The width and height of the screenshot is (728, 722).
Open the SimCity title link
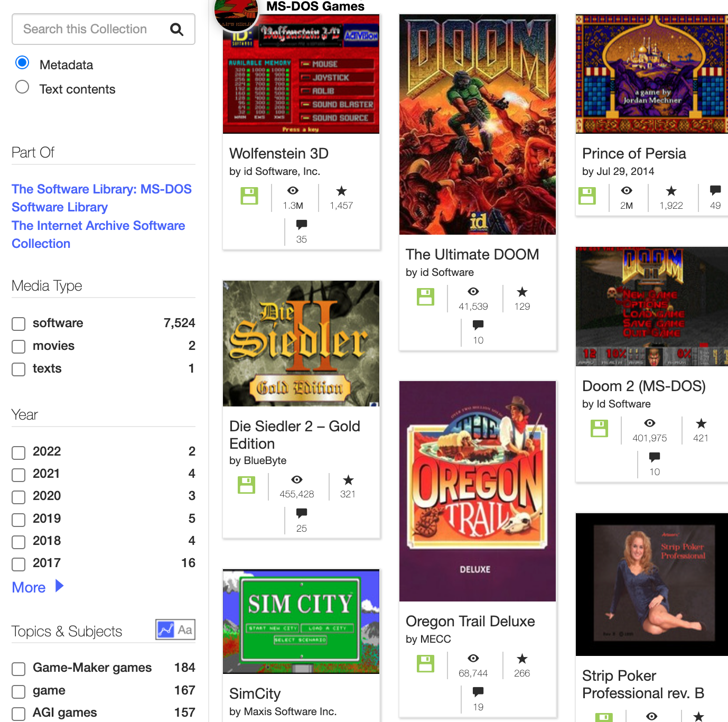(255, 693)
